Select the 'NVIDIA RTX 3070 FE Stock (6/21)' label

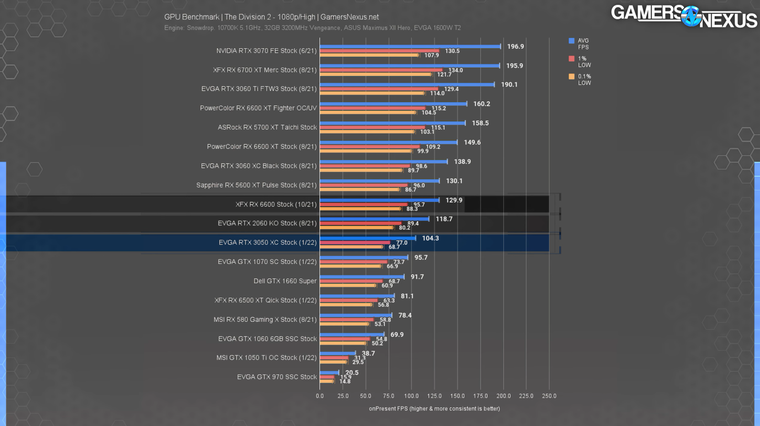point(267,51)
